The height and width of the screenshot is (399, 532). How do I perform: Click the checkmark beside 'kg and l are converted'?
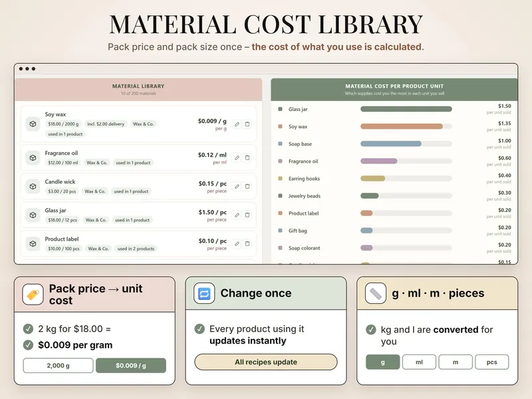click(x=371, y=329)
